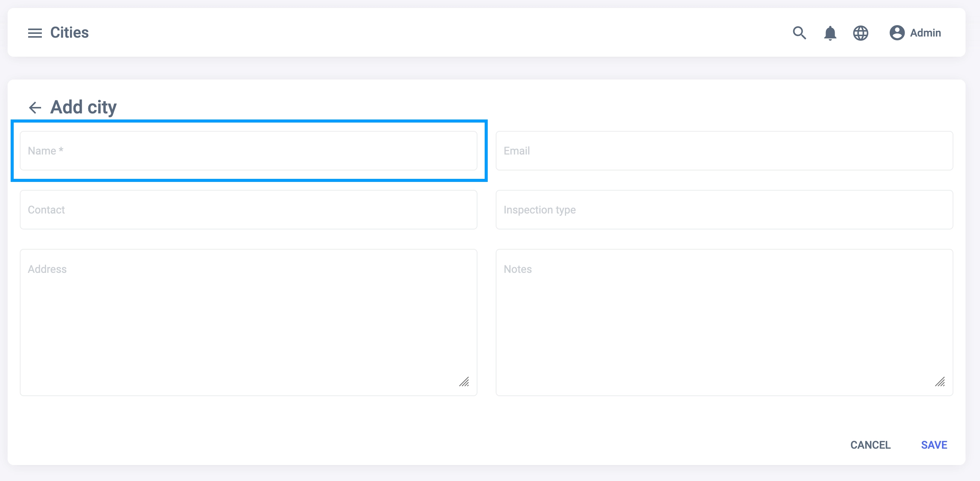Click the Add city heading
Screen dimensions: 980x481
click(84, 107)
